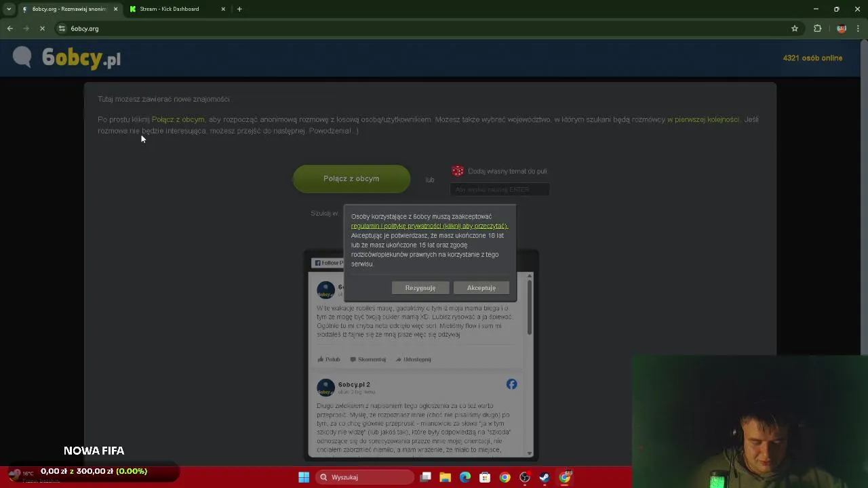Open Task View on taskbar

coord(426,477)
